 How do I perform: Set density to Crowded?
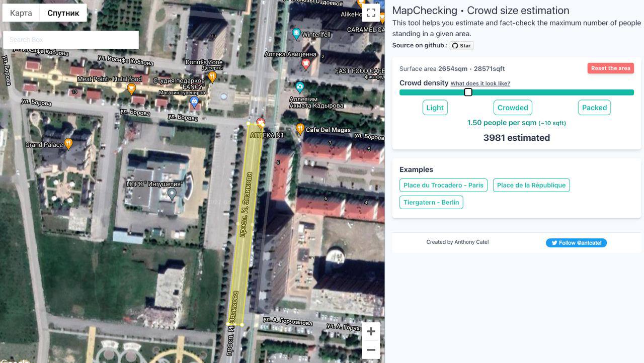513,108
